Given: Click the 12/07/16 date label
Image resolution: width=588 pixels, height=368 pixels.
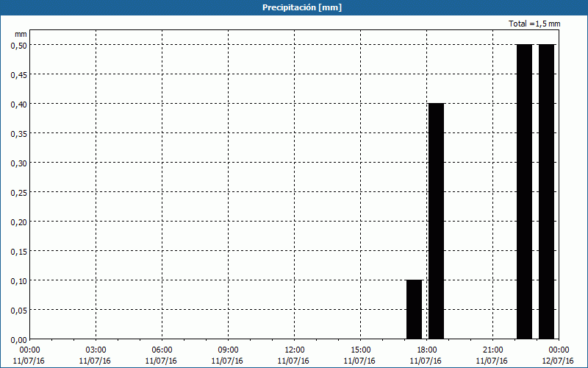Looking at the screenshot, I should click(x=558, y=361).
